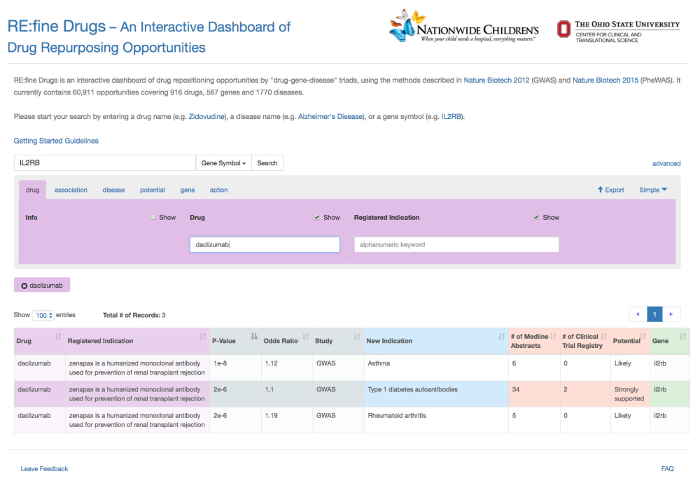Uncheck the Drug Show checkbox
This screenshot has width=700, height=496.
[317, 217]
